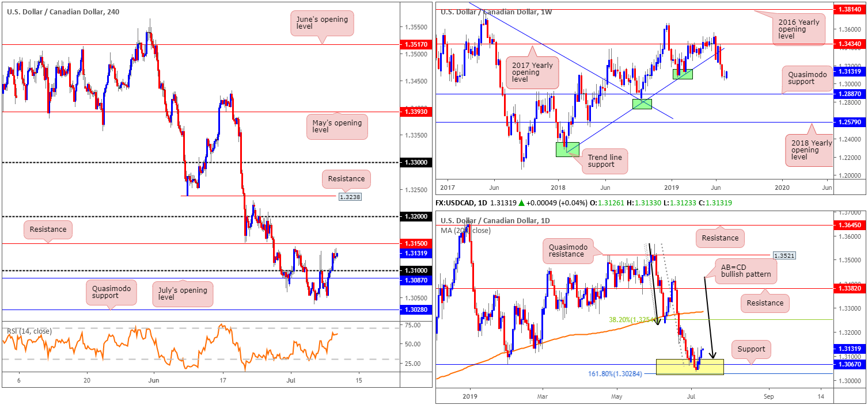
Task: Click the 25.00 RSI scale value
Action: pos(412,364)
